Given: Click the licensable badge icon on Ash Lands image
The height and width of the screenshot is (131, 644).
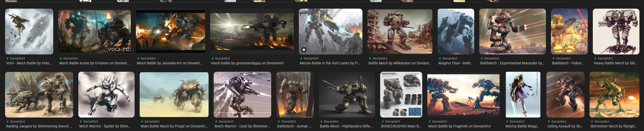Looking at the screenshot, I should 304,50.
